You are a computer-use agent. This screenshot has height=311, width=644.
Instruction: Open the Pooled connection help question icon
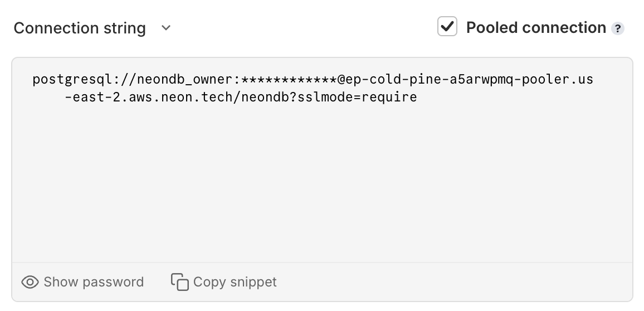(x=618, y=28)
